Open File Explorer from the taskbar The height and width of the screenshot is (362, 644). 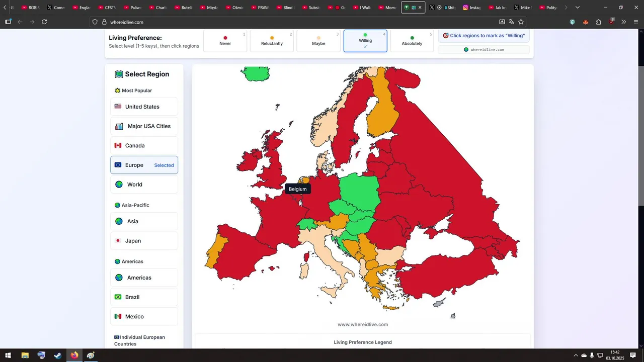(25, 355)
